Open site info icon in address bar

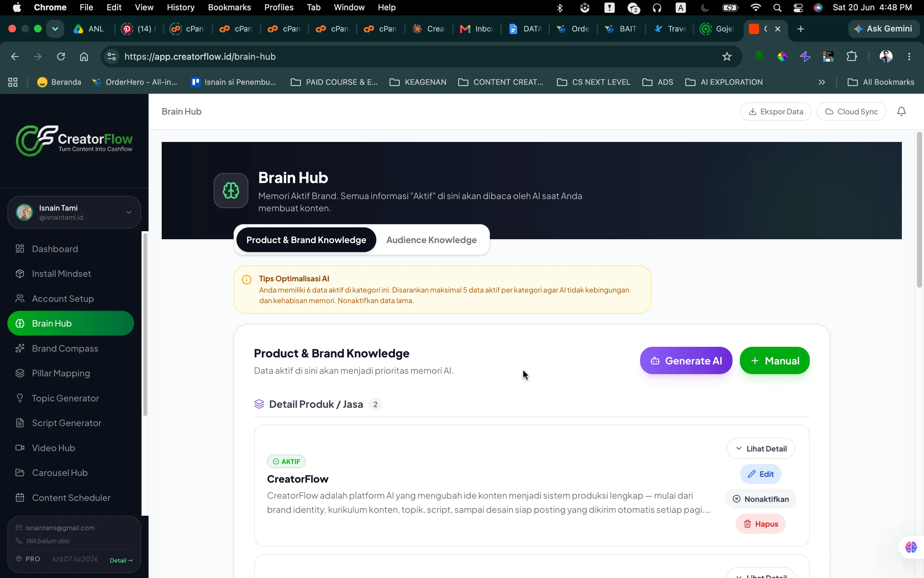tap(112, 57)
